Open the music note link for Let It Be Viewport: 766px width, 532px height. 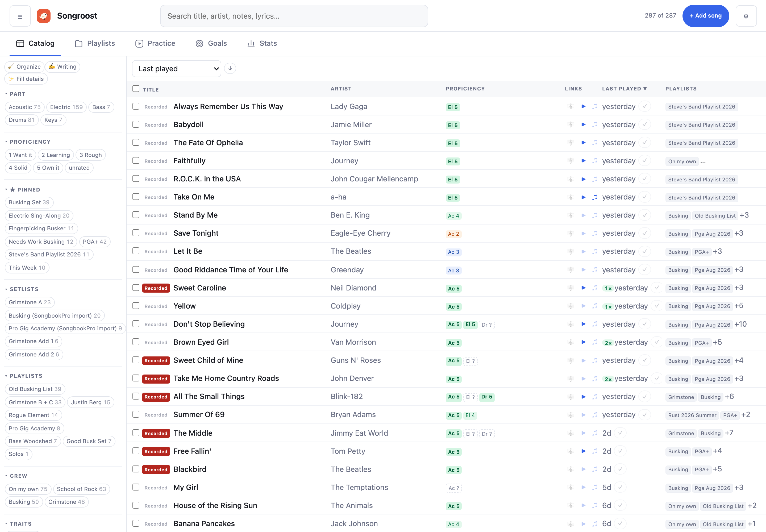pos(595,252)
